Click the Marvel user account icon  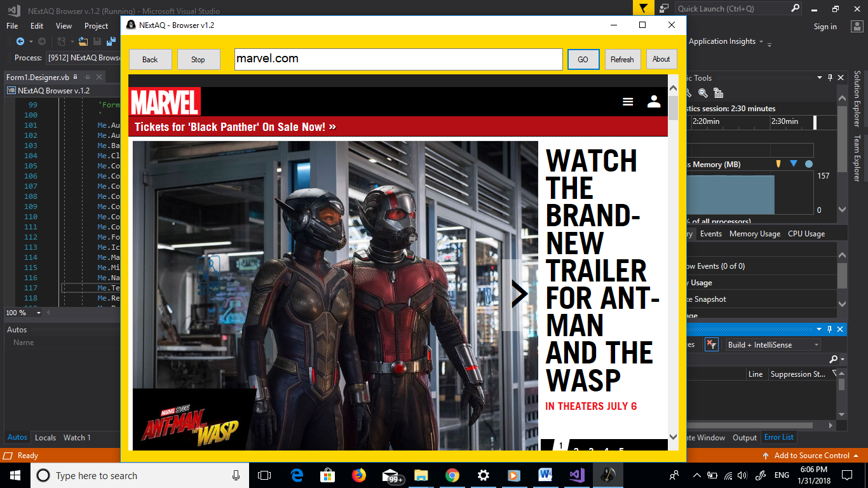[x=654, y=102]
